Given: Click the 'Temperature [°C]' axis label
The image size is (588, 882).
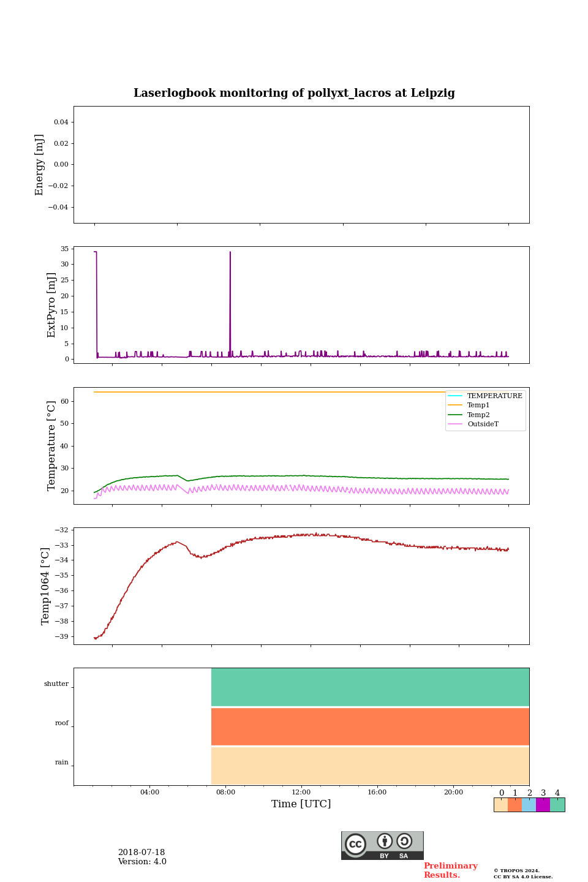Looking at the screenshot, I should point(51,445).
